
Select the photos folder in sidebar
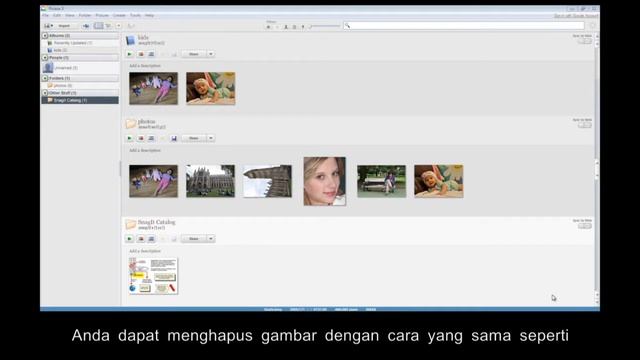pyautogui.click(x=80, y=86)
